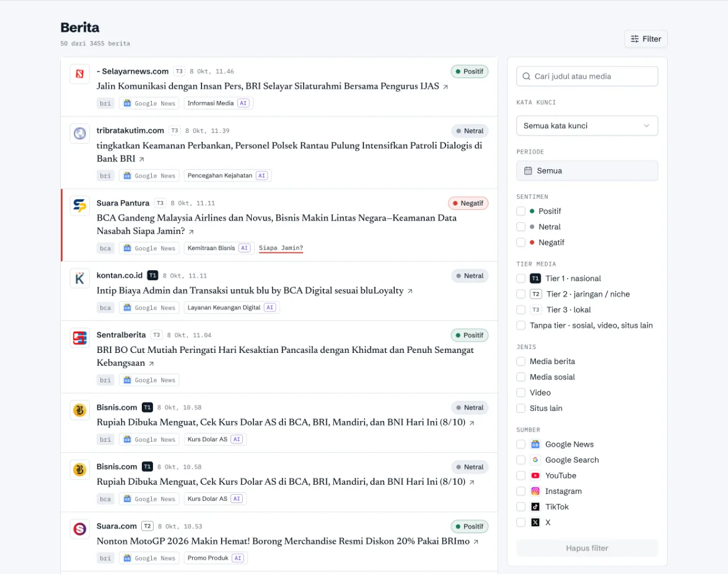Screen dimensions: 728x574
Task: Click the T3 badge next to Suara Pantura
Action: 160,203
